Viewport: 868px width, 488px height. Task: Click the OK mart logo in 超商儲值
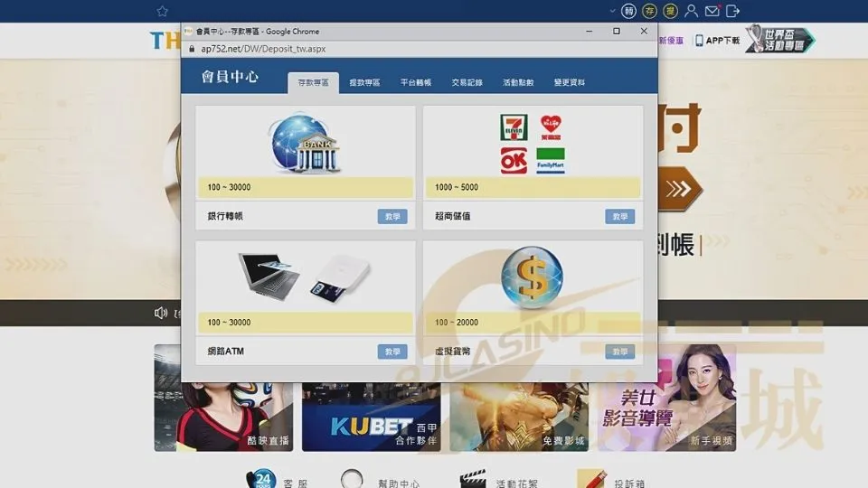click(x=514, y=161)
